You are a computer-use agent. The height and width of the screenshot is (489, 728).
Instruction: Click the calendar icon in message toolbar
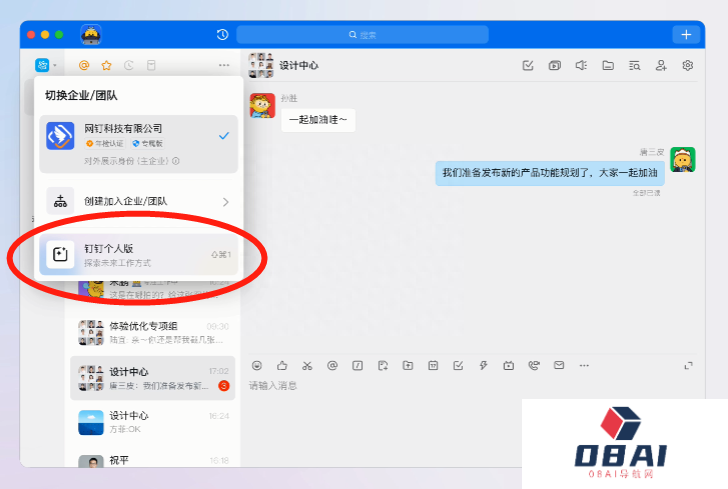[x=433, y=366]
